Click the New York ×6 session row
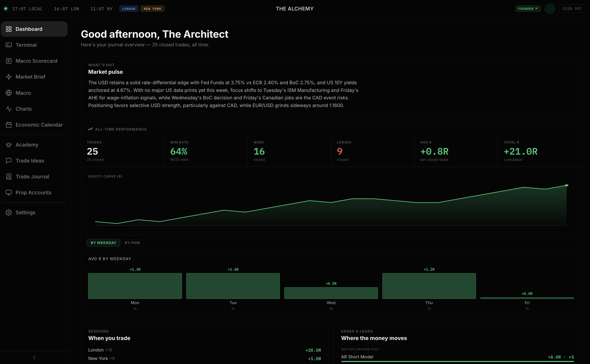Viewport: 590px width, 364px height. click(205, 359)
